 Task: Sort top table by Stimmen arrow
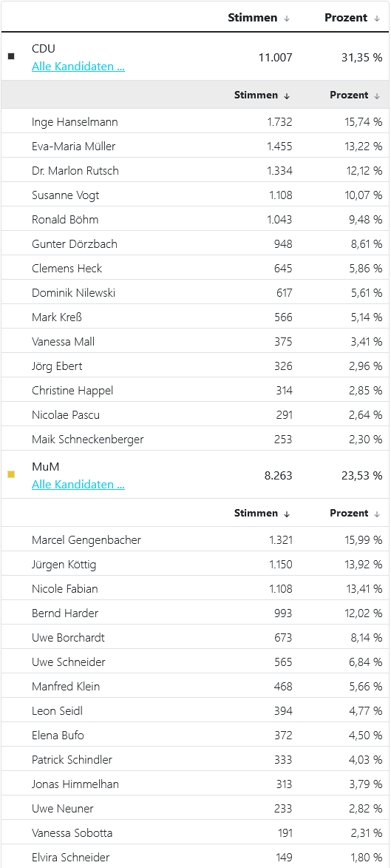(287, 18)
